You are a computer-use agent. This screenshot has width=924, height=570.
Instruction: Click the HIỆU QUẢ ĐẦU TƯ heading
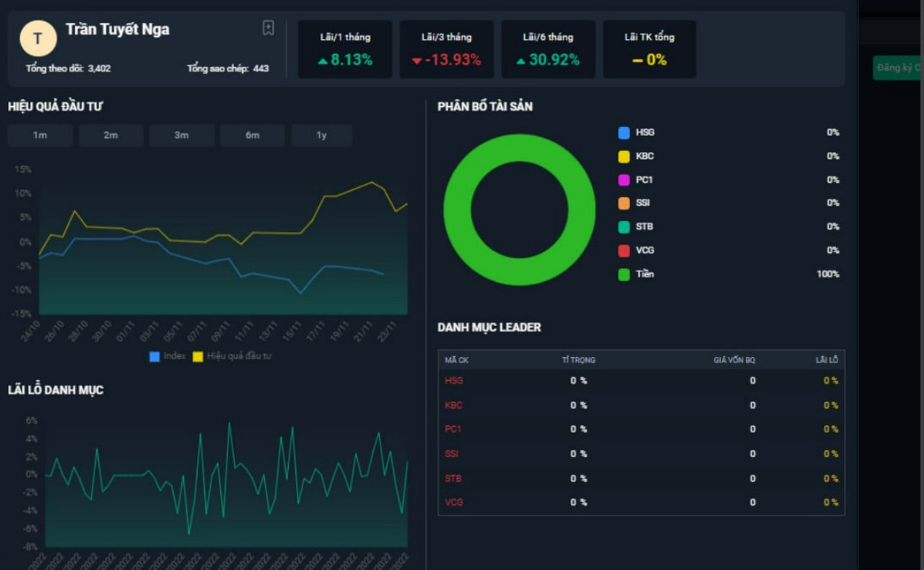pos(56,107)
